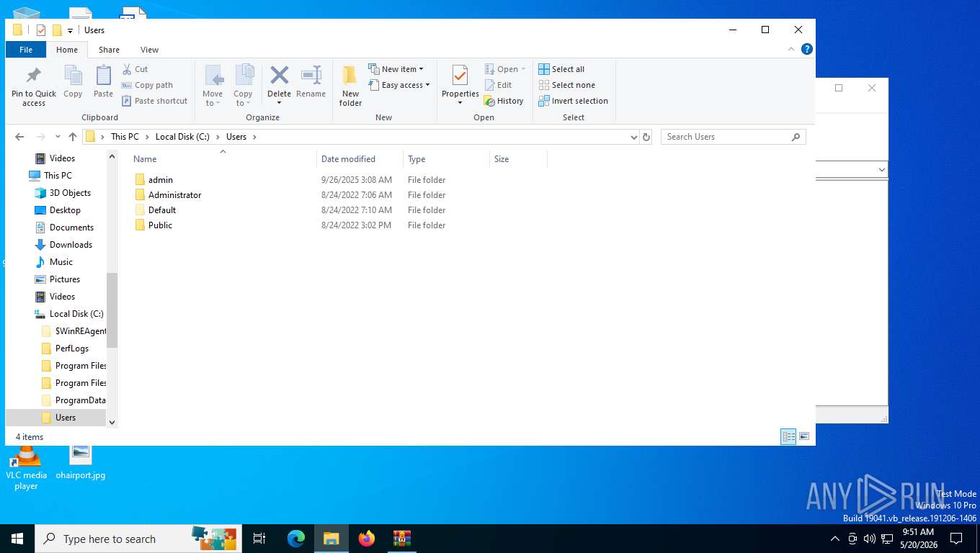Navigate back with the back arrow
The width and height of the screenshot is (980, 553).
(x=19, y=137)
